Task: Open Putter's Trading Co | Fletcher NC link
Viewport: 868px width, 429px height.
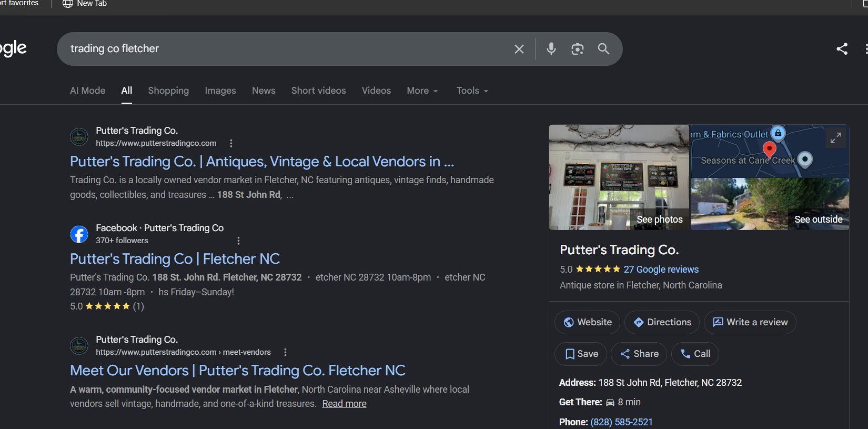Action: tap(175, 259)
